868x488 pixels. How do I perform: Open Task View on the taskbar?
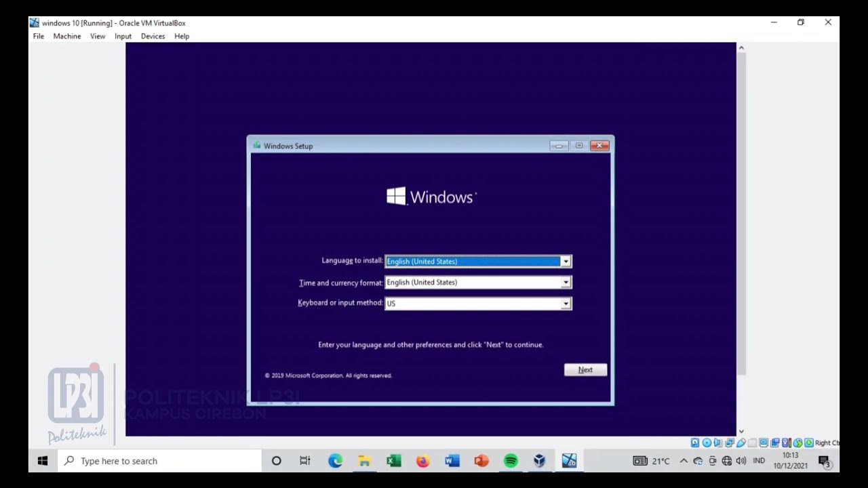click(305, 461)
